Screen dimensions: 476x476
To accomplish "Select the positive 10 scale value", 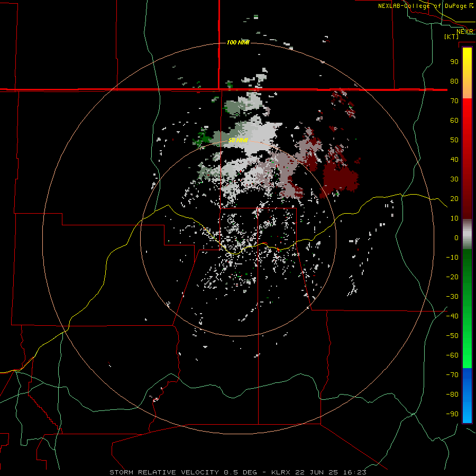I will 454,218.
